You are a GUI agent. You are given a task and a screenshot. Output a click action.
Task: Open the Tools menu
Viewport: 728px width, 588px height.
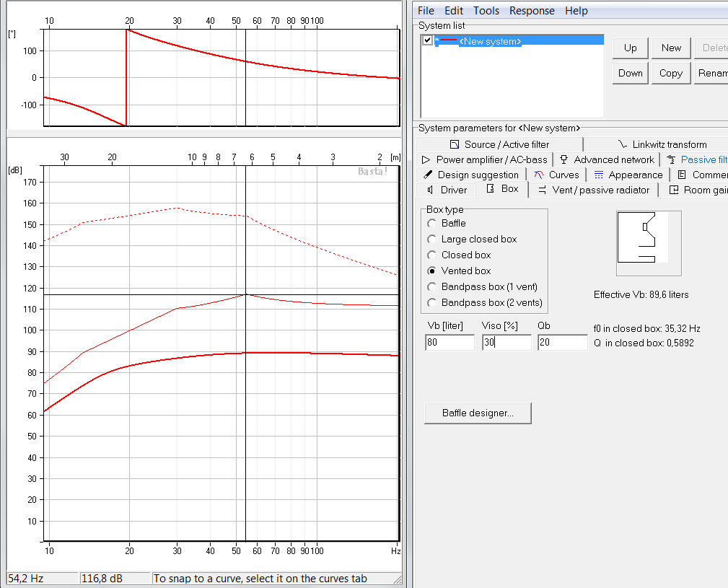(486, 11)
